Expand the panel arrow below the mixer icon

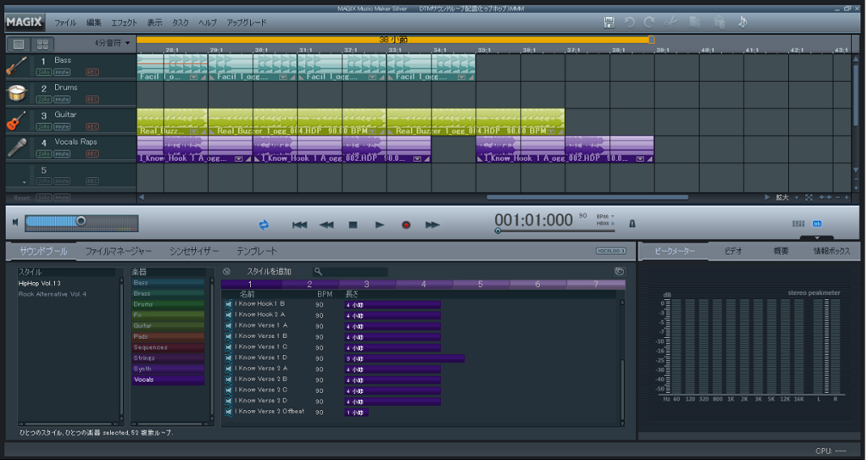coord(817,238)
